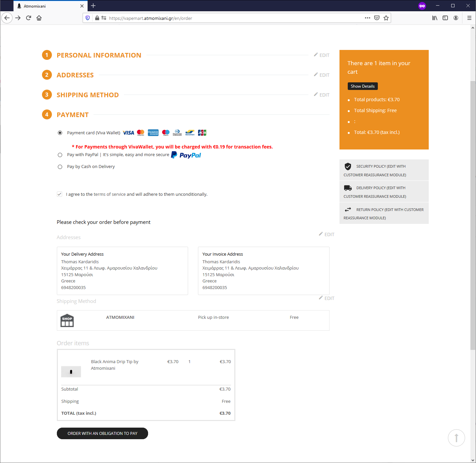Expand cart details with Show Details
The height and width of the screenshot is (463, 476).
click(x=362, y=86)
